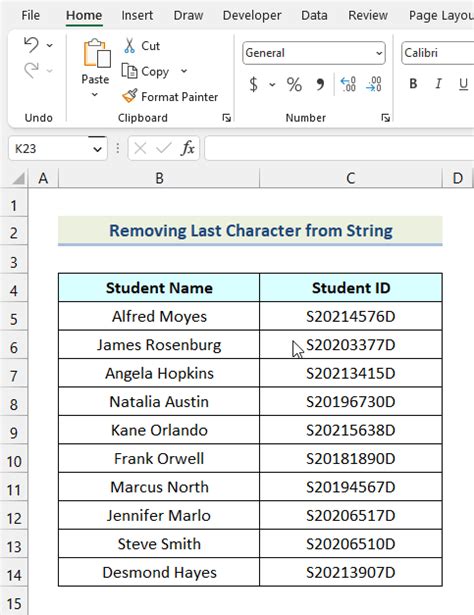Click the Decrease Decimal icon
This screenshot has height=615, width=474.
(374, 84)
